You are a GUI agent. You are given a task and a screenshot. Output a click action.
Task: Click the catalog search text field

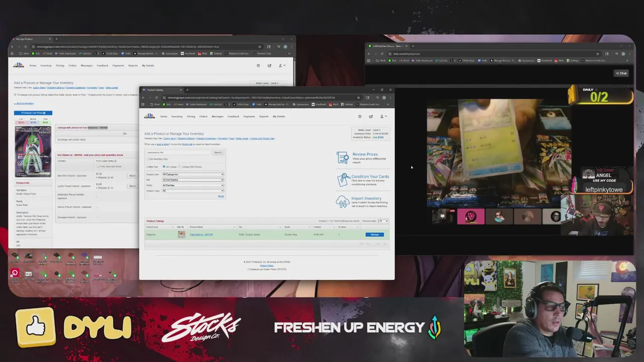[179, 152]
